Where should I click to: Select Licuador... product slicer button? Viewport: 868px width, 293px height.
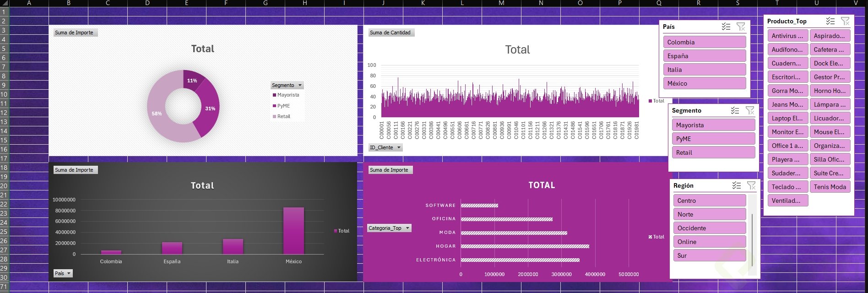point(830,118)
